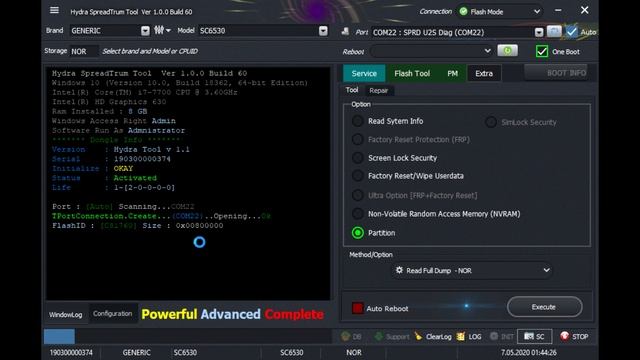Click the port refresh icon next to Auto
The width and height of the screenshot is (640, 360).
click(554, 31)
